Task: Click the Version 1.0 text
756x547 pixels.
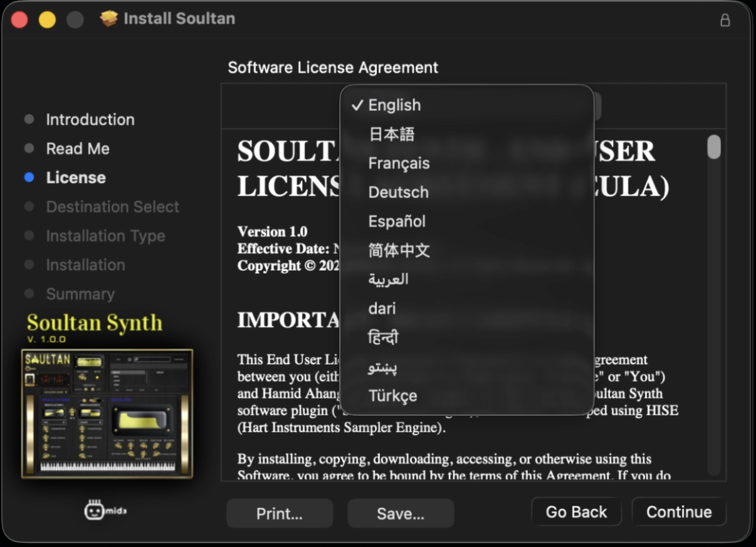Action: (273, 231)
